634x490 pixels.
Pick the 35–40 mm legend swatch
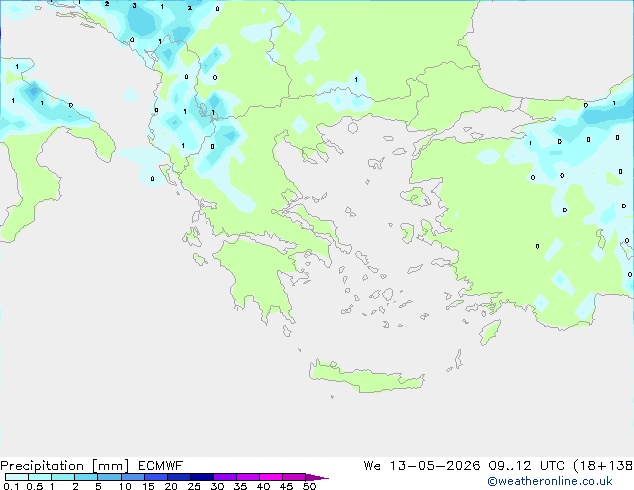click(247, 477)
